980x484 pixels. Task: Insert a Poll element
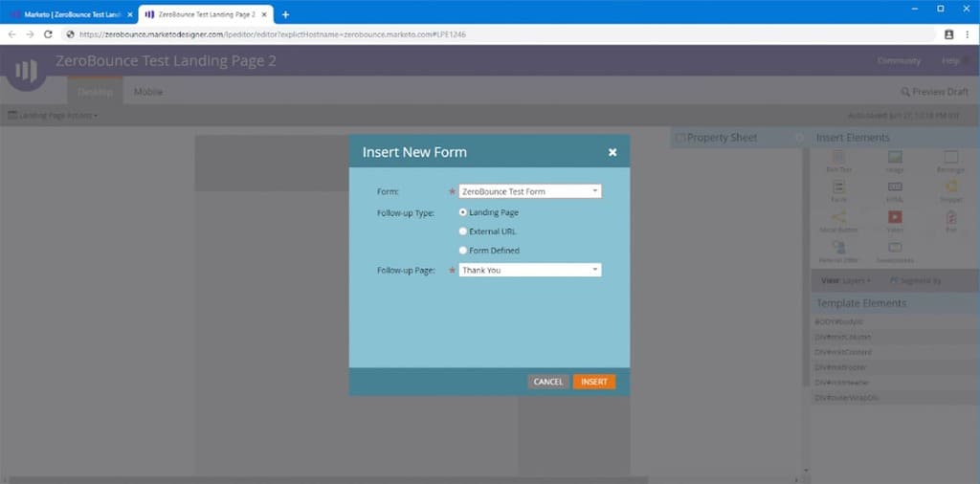click(x=950, y=222)
